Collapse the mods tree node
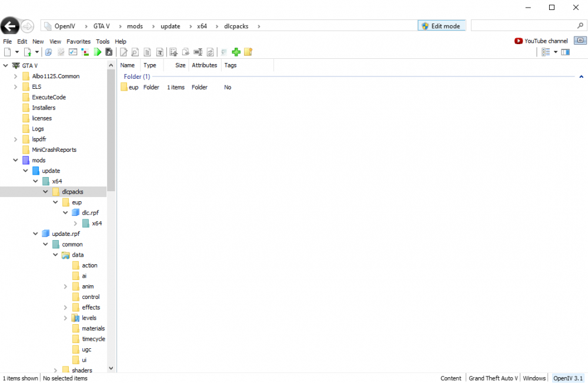 coord(15,160)
